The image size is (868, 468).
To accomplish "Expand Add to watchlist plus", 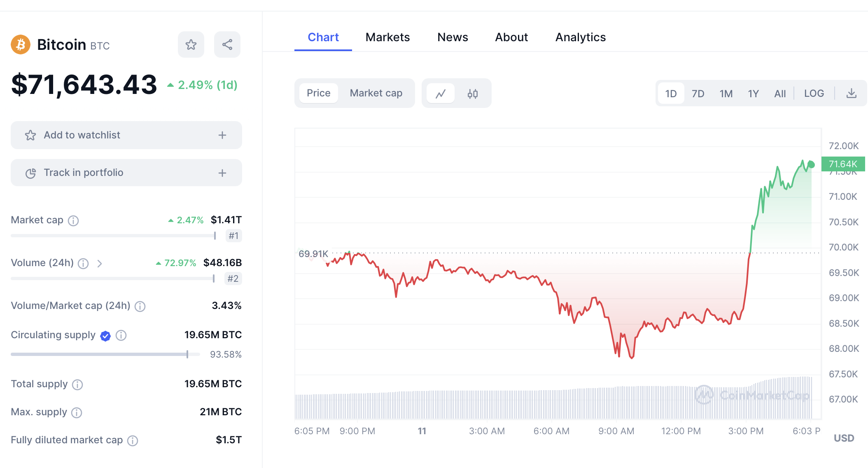I will click(222, 135).
